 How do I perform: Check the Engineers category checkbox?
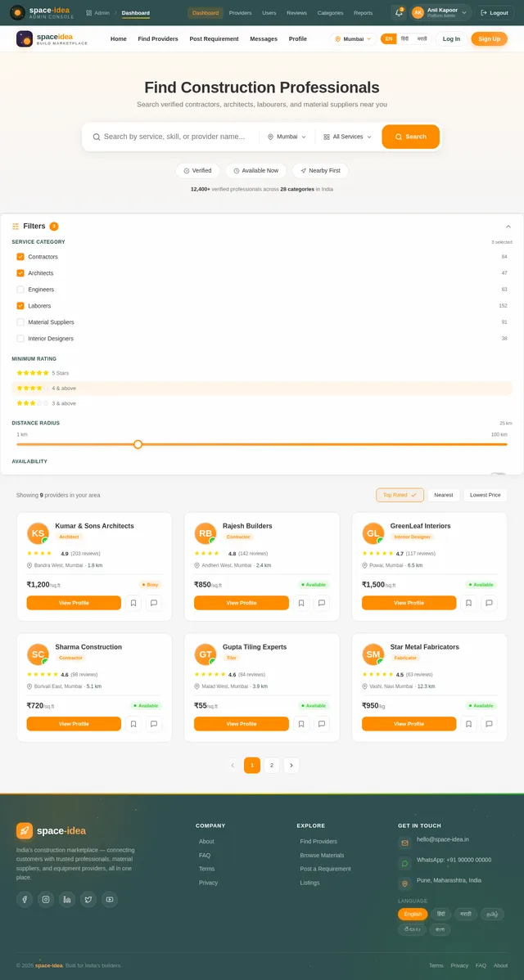tap(20, 290)
